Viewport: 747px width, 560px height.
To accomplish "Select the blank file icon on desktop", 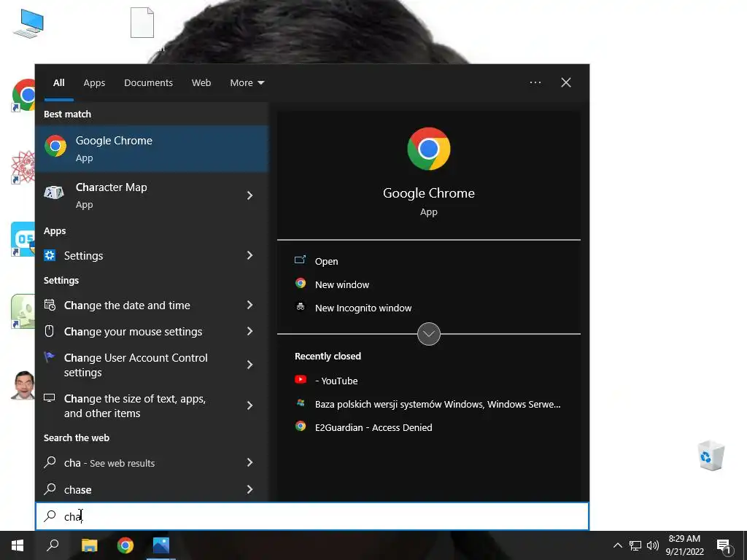I will [142, 23].
